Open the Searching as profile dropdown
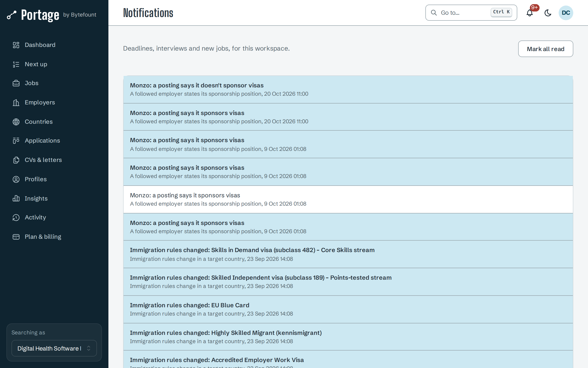 tap(54, 348)
